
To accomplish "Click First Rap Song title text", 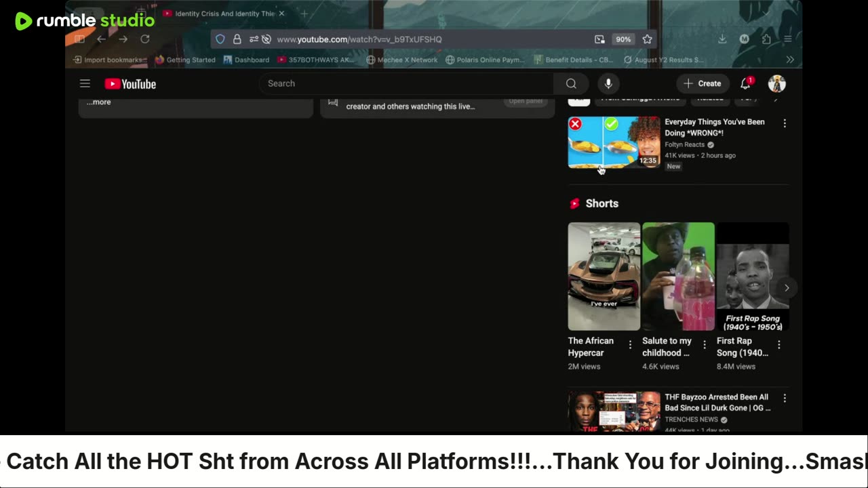I will coord(743,347).
